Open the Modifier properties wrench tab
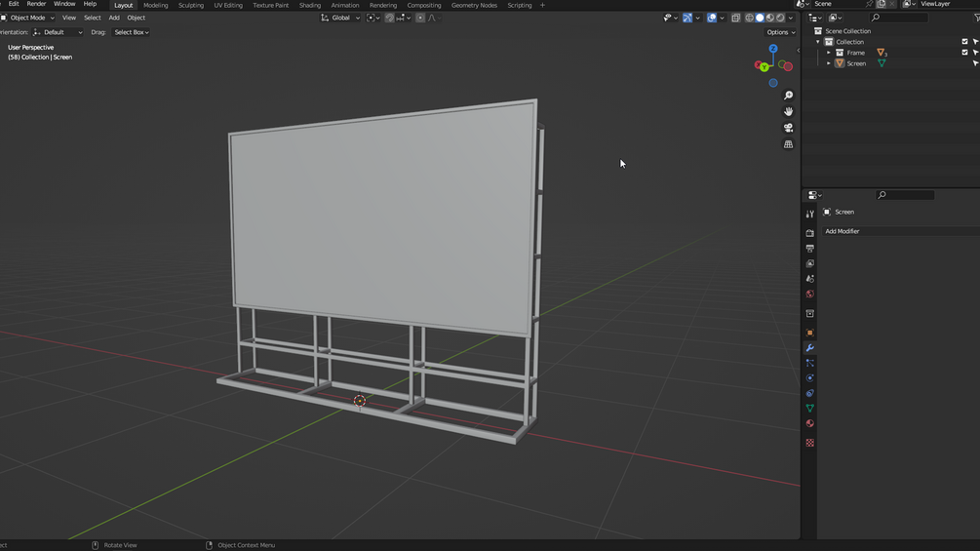The width and height of the screenshot is (980, 551). [810, 348]
